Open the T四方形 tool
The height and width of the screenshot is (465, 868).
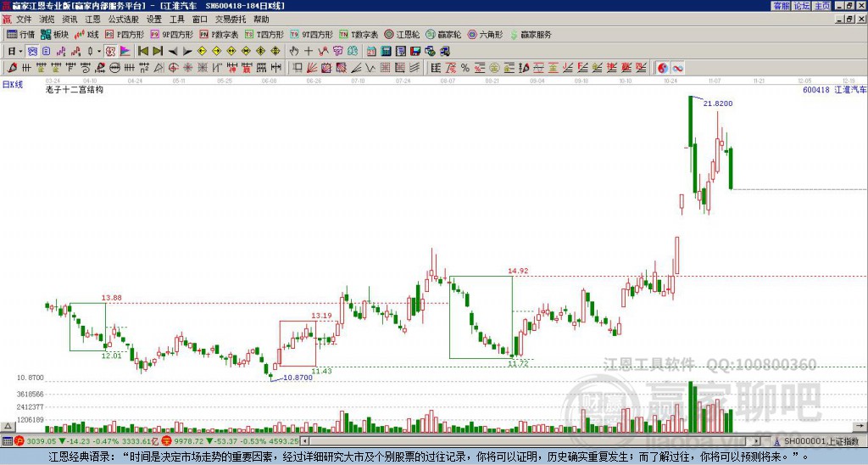click(x=264, y=34)
